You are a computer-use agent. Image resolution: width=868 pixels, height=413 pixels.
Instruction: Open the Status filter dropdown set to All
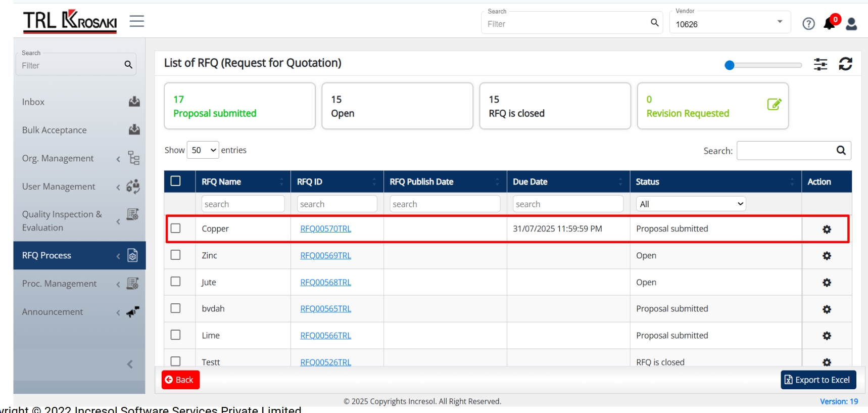691,204
